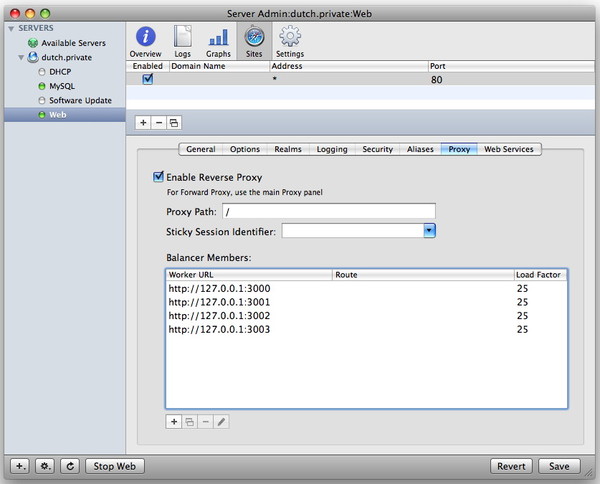Click the dutch.private server icon
This screenshot has height=484, width=600.
pyautogui.click(x=33, y=57)
